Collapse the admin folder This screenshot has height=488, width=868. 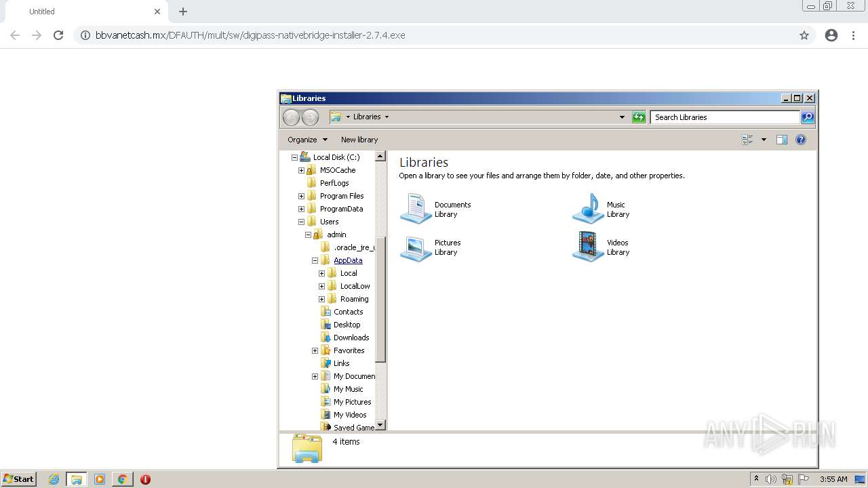coord(308,235)
